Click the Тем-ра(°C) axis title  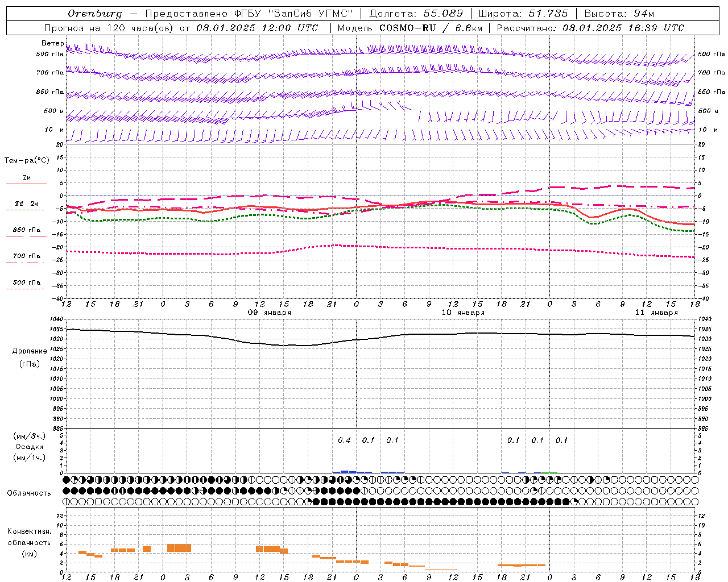pos(27,161)
